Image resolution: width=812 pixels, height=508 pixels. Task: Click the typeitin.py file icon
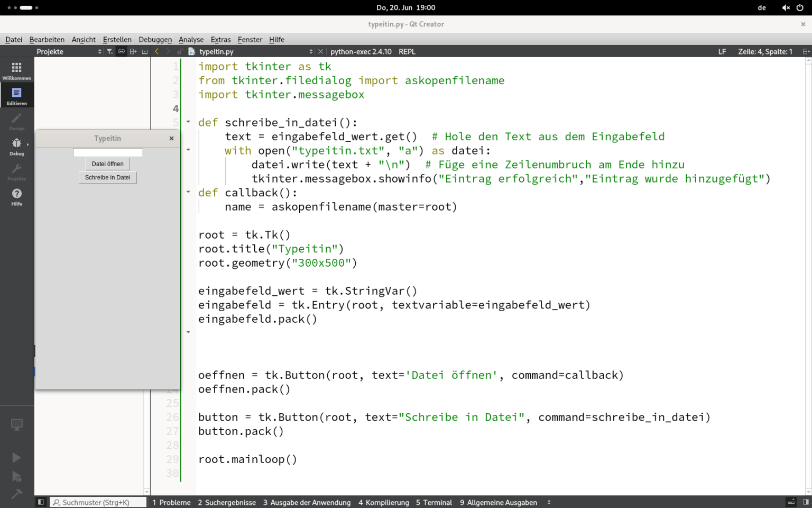click(x=191, y=51)
